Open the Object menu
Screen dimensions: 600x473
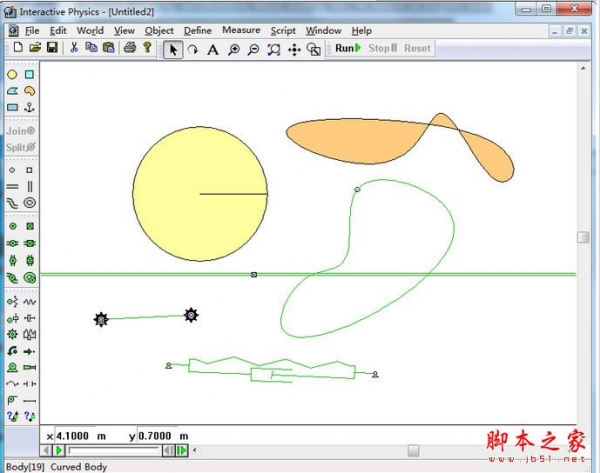pyautogui.click(x=159, y=31)
